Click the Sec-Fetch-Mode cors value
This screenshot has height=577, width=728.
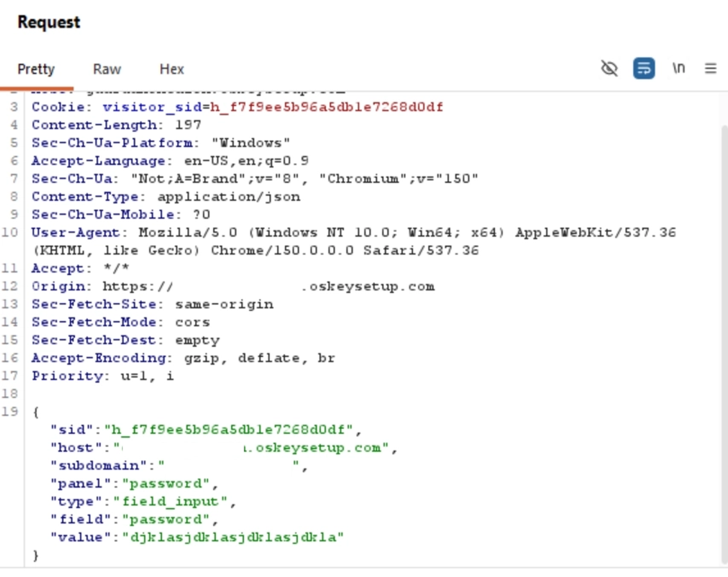(x=192, y=322)
